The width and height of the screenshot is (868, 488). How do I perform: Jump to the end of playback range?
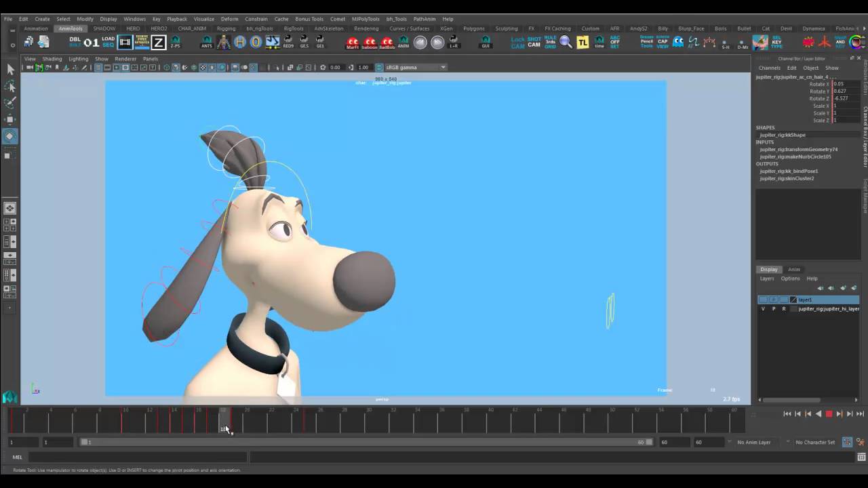coord(860,413)
